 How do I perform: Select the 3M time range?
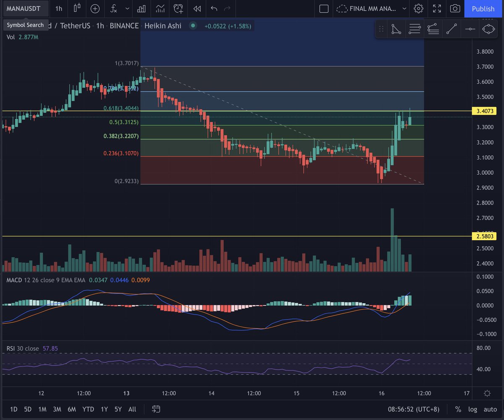[x=57, y=409]
